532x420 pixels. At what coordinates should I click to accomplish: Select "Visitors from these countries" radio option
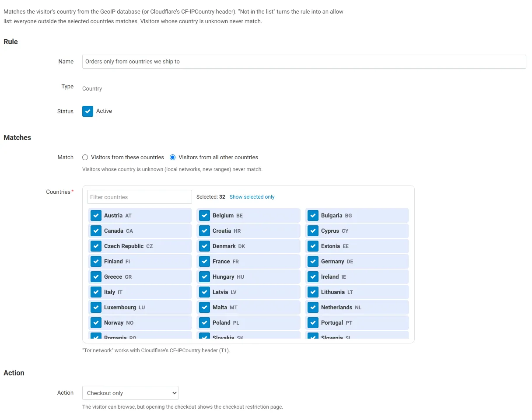pos(85,157)
